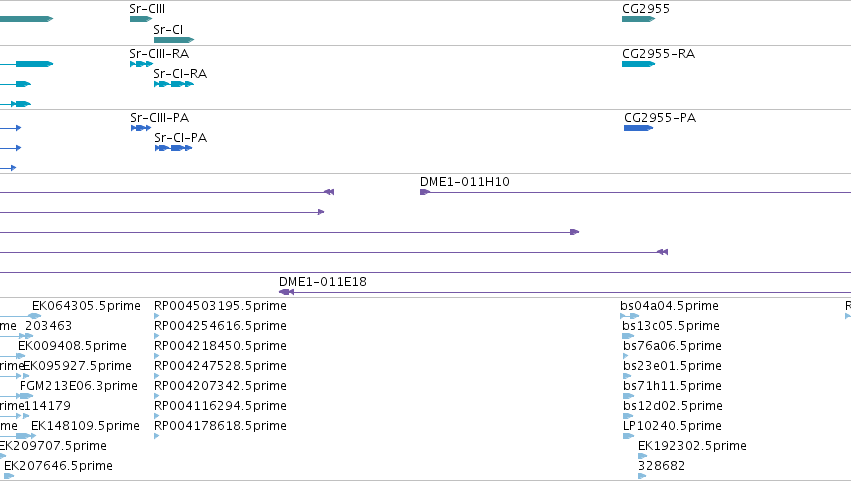Click the EK064305.5prime EST label
Viewport: 851px width, 481px height.
pos(86,306)
